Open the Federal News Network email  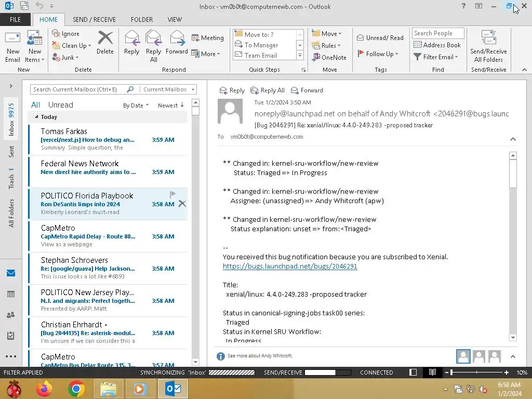[108, 171]
